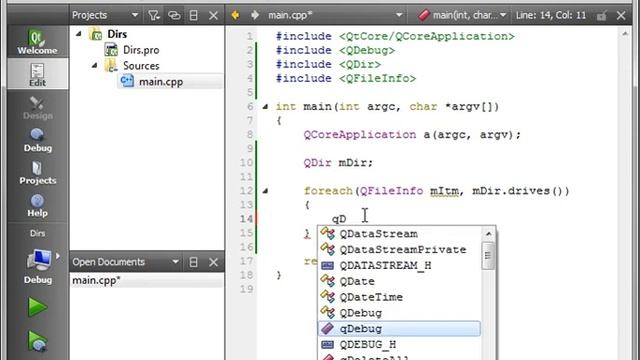Click the filter tree icon in Projects panel
Screen dimensions: 640x360
153,16
